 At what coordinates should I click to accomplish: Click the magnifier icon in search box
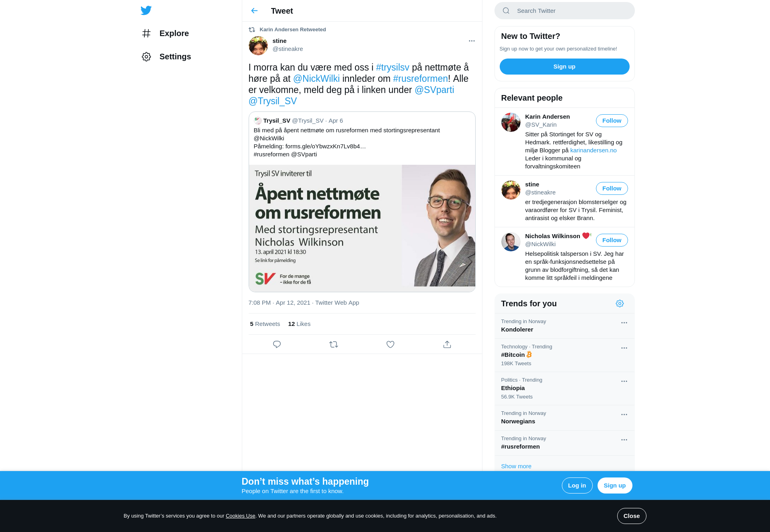click(506, 11)
